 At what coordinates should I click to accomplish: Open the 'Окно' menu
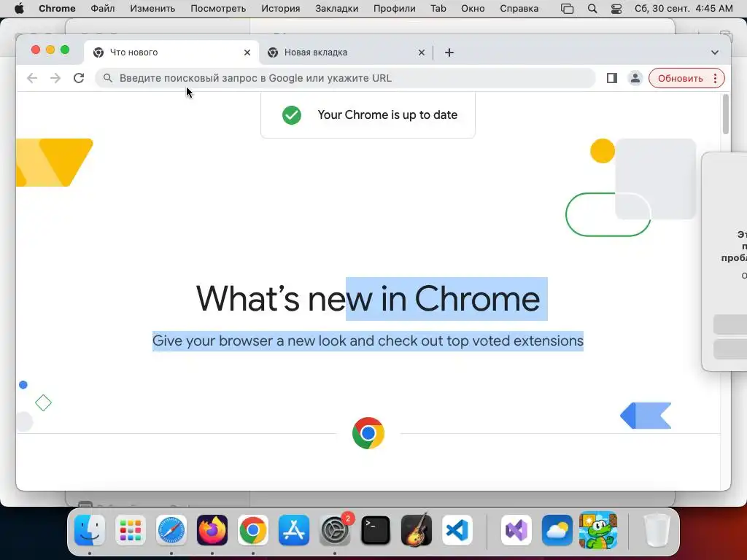473,9
